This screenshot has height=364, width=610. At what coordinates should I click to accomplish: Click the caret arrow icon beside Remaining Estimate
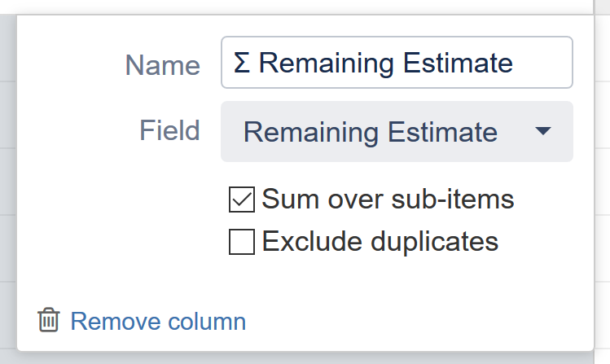point(544,131)
